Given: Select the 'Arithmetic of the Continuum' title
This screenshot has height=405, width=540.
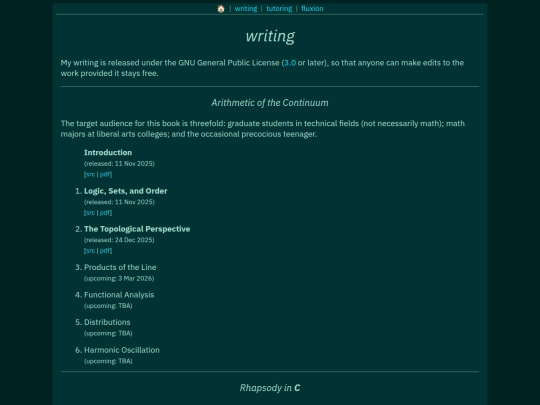Looking at the screenshot, I should 270,103.
